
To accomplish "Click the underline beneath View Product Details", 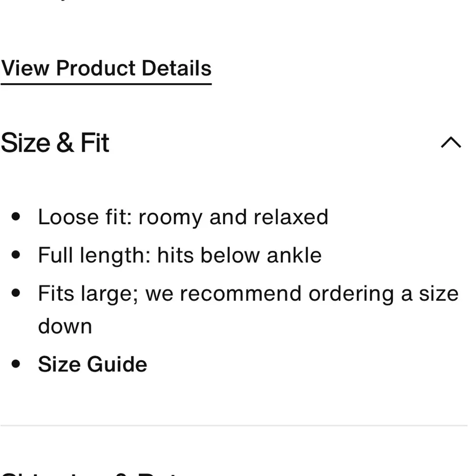I will pyautogui.click(x=106, y=84).
